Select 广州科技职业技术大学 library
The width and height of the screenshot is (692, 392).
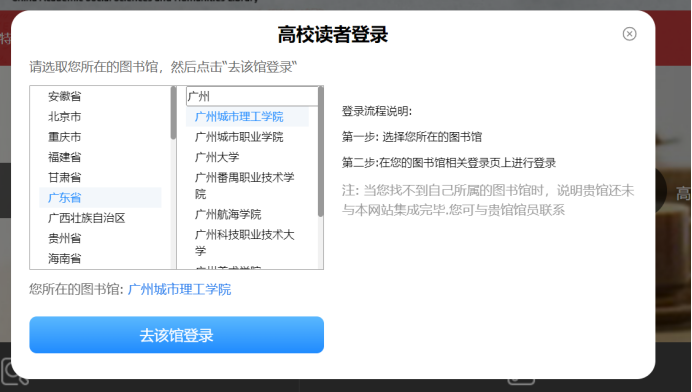(247, 243)
